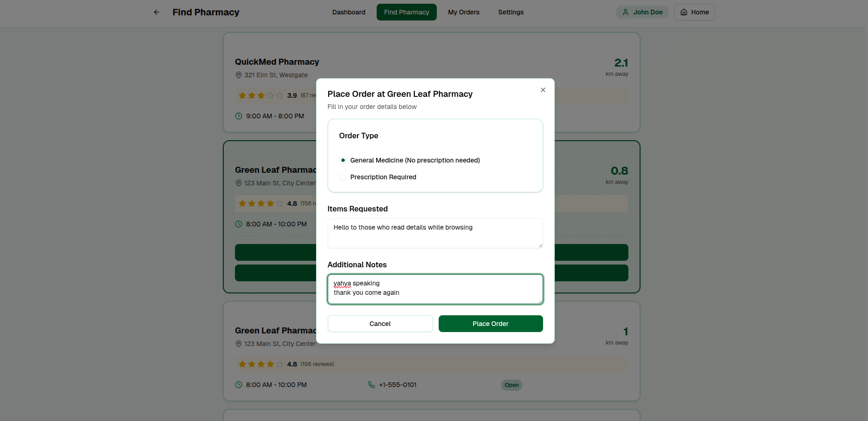Open Settings from the navigation bar
Screen dimensions: 868x421
pyautogui.click(x=510, y=12)
